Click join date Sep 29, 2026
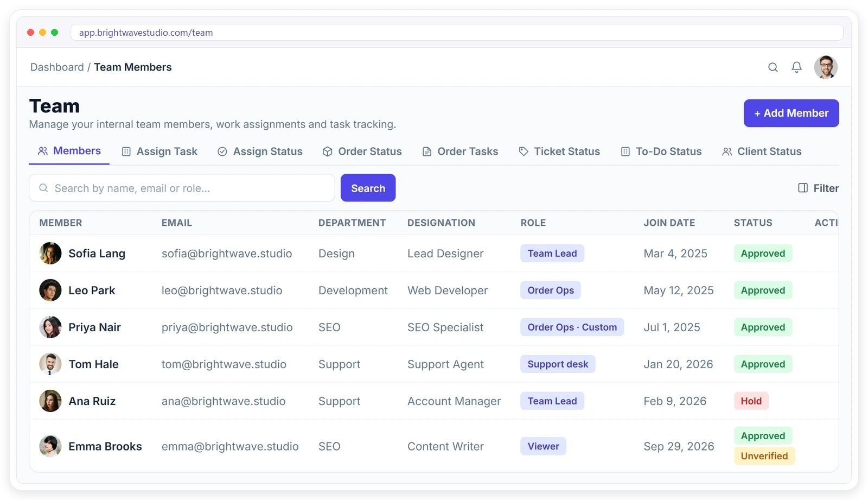 click(x=679, y=446)
